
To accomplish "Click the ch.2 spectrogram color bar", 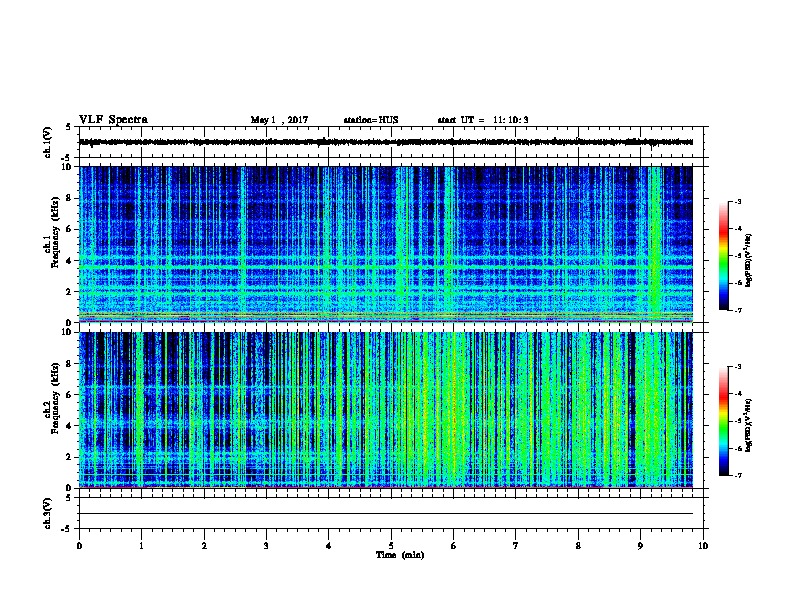I will click(x=723, y=421).
